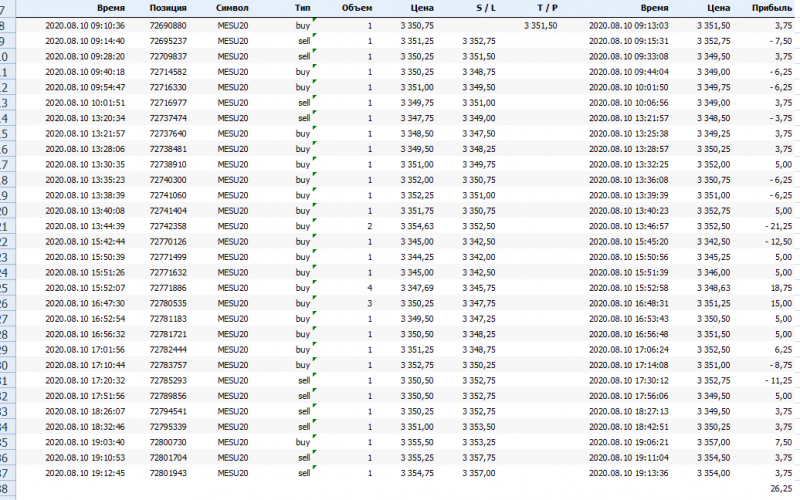The height and width of the screenshot is (500, 800).
Task: Click the Прибыль column header
Action: 771,8
